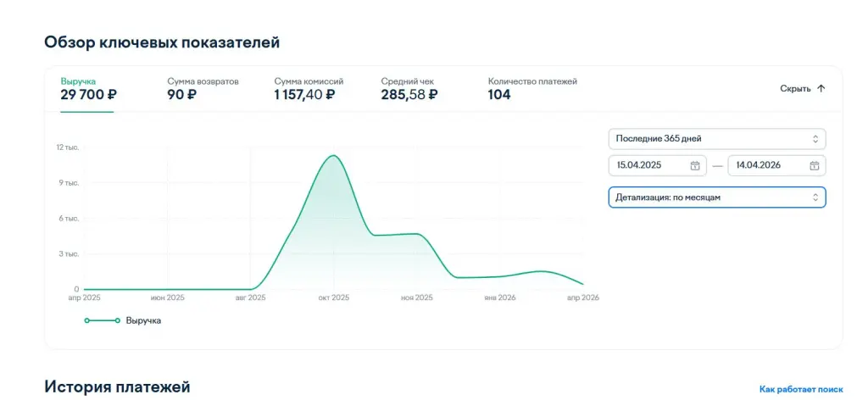Show the Средний чек metric
The image size is (868, 400).
pos(409,89)
